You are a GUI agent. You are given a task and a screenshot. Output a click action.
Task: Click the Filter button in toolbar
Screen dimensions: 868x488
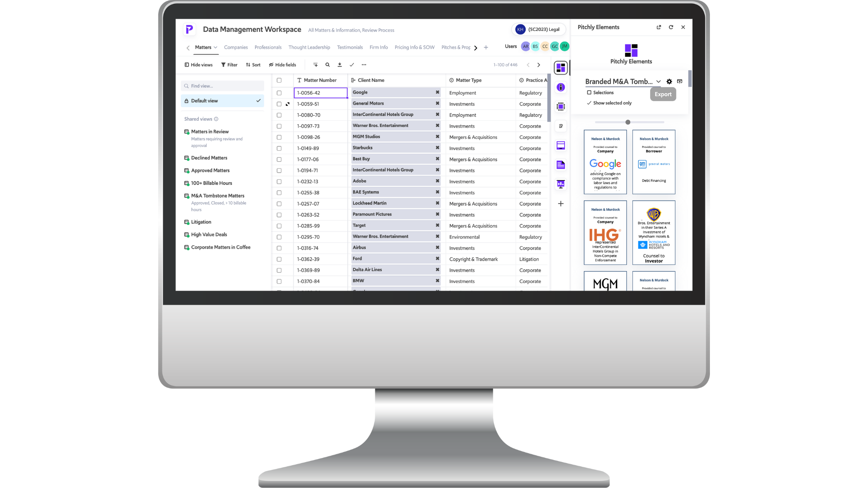coord(230,64)
